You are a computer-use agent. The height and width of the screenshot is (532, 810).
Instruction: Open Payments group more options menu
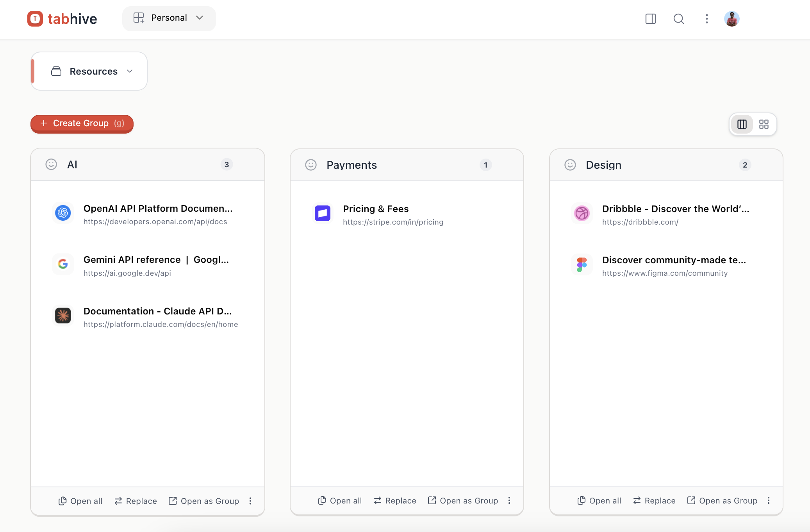coord(509,500)
